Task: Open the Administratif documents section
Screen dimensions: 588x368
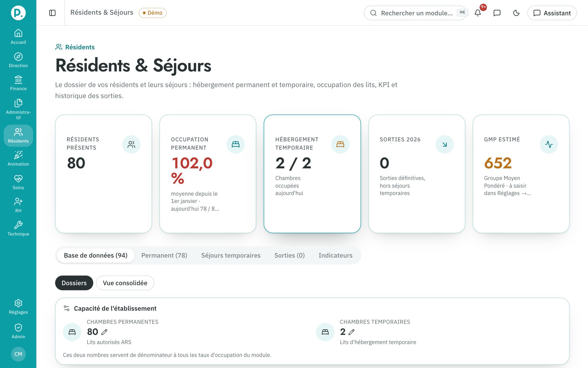Action: [18, 109]
